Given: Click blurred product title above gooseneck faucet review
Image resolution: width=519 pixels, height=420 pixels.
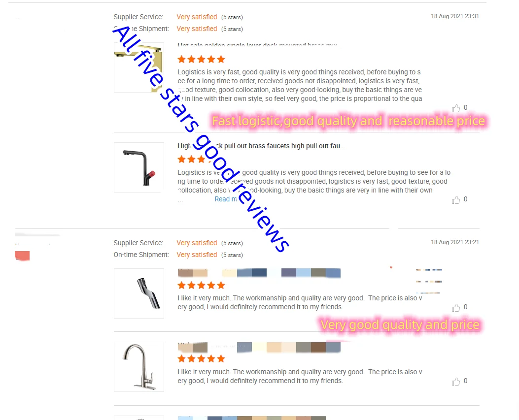Looking at the screenshot, I should coord(259,347).
